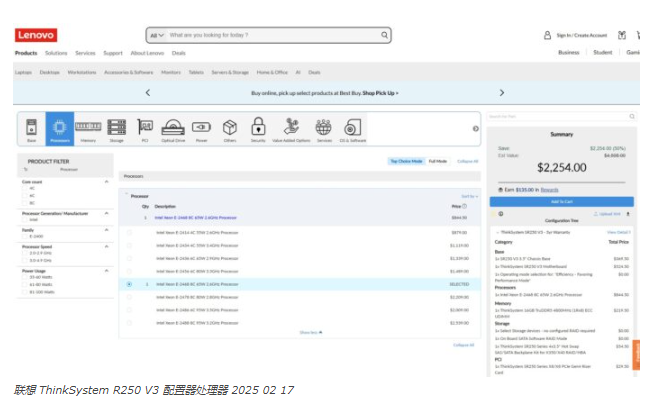Select the Xeon E-2478 8C processor radio

pos(129,297)
